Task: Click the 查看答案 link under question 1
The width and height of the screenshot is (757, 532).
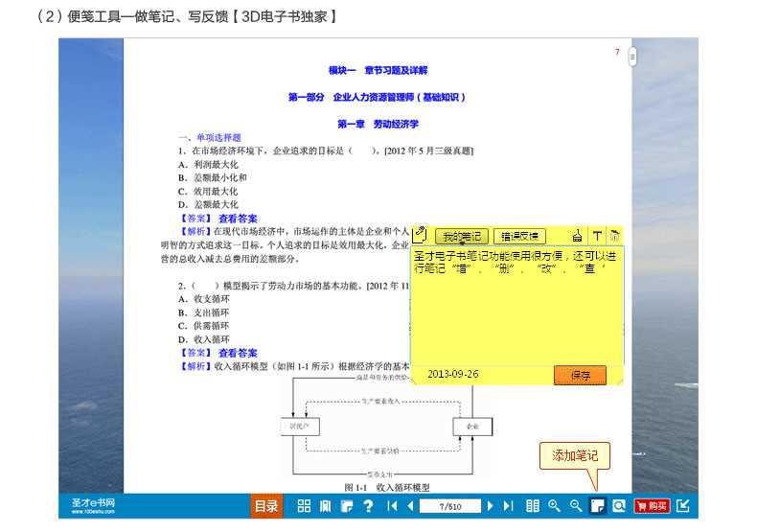Action: pos(238,218)
